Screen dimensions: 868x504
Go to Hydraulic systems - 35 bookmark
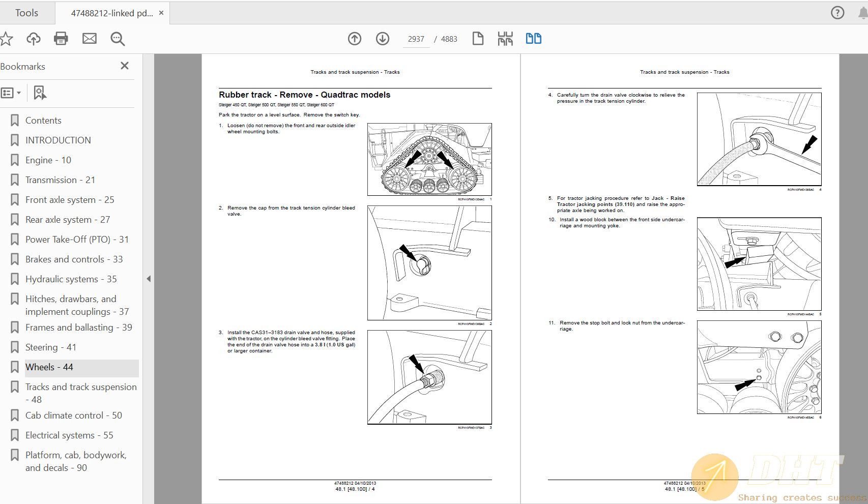click(71, 279)
